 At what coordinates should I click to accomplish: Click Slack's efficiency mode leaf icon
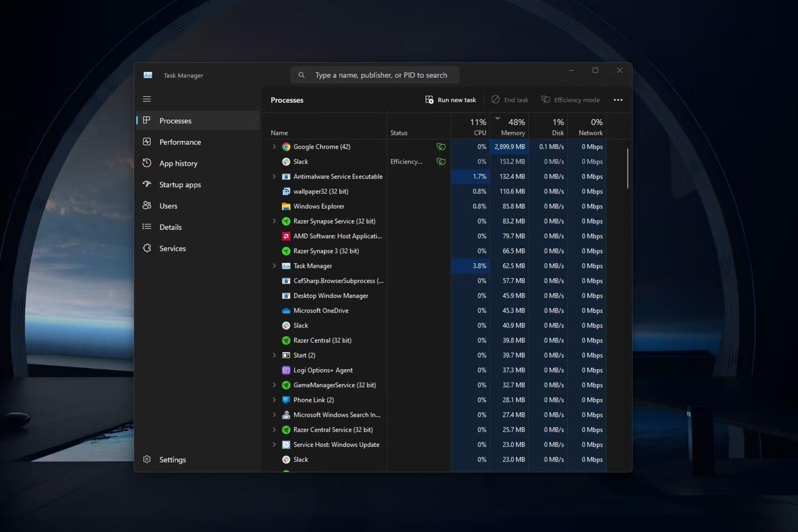click(x=441, y=162)
